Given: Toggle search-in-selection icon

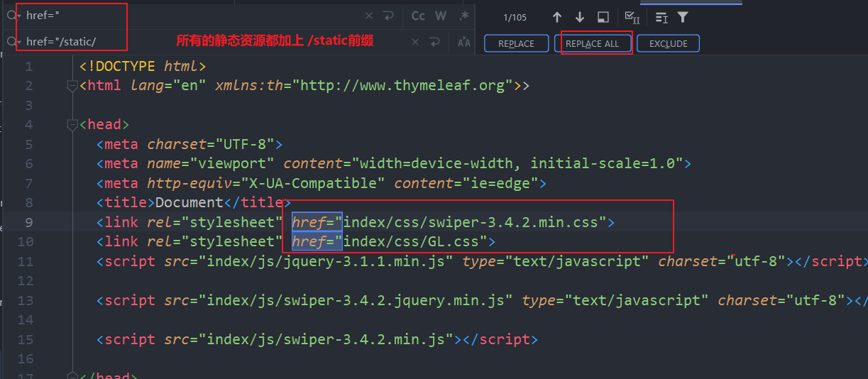Looking at the screenshot, I should coord(661,17).
